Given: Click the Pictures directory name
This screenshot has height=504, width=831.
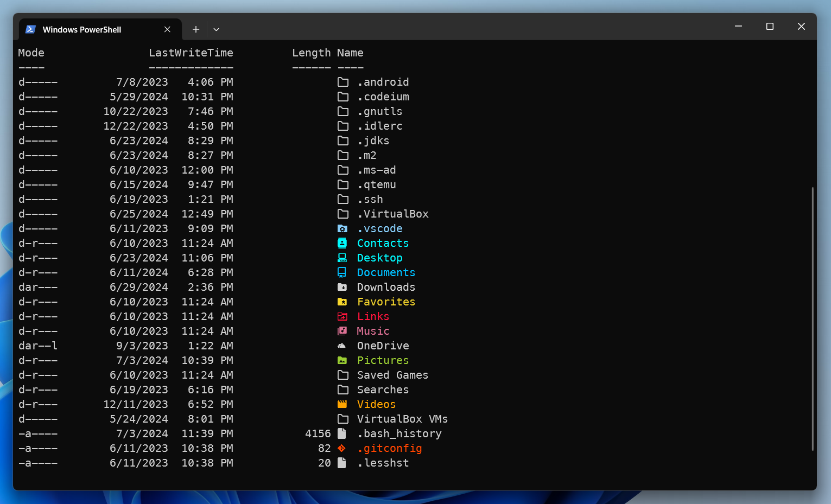Looking at the screenshot, I should click(383, 360).
